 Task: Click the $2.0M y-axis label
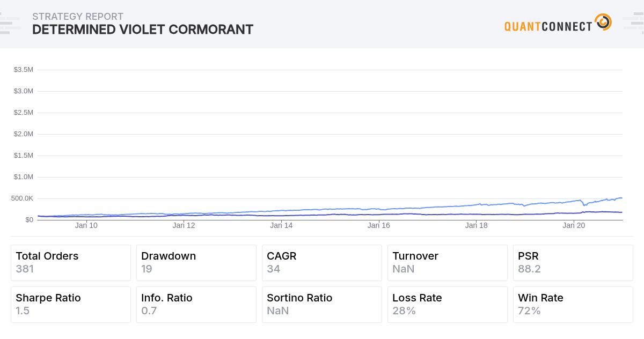24,134
